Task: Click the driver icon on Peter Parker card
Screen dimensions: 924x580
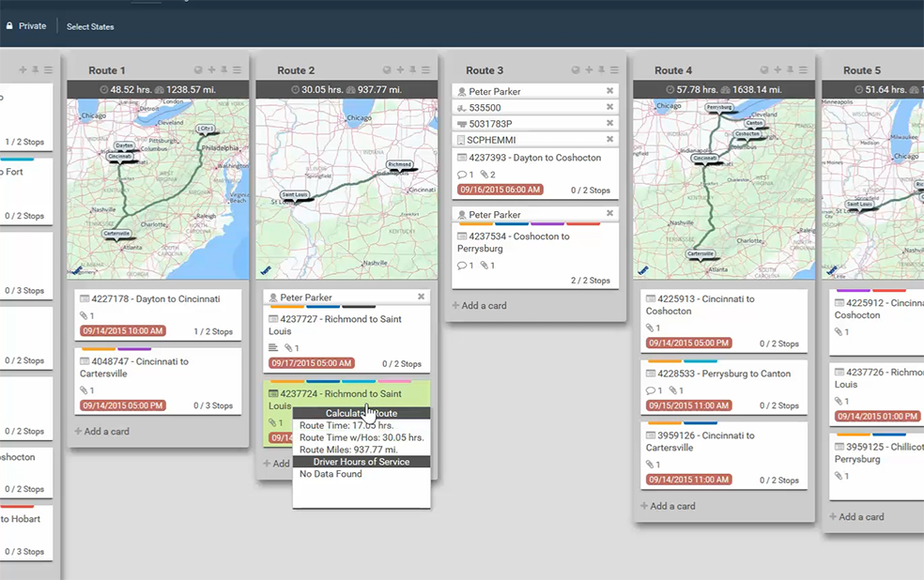Action: tap(461, 91)
